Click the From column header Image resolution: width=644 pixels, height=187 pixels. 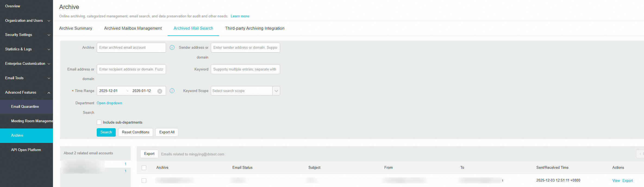388,168
